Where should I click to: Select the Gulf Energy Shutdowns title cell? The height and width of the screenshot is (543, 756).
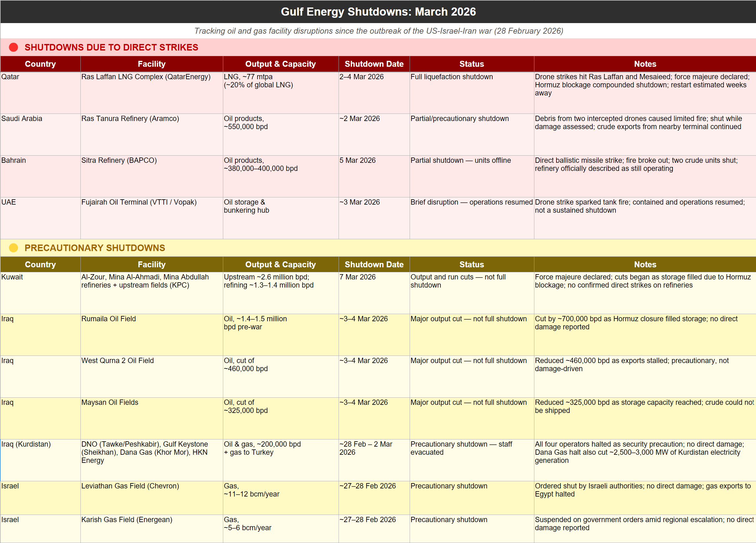378,12
